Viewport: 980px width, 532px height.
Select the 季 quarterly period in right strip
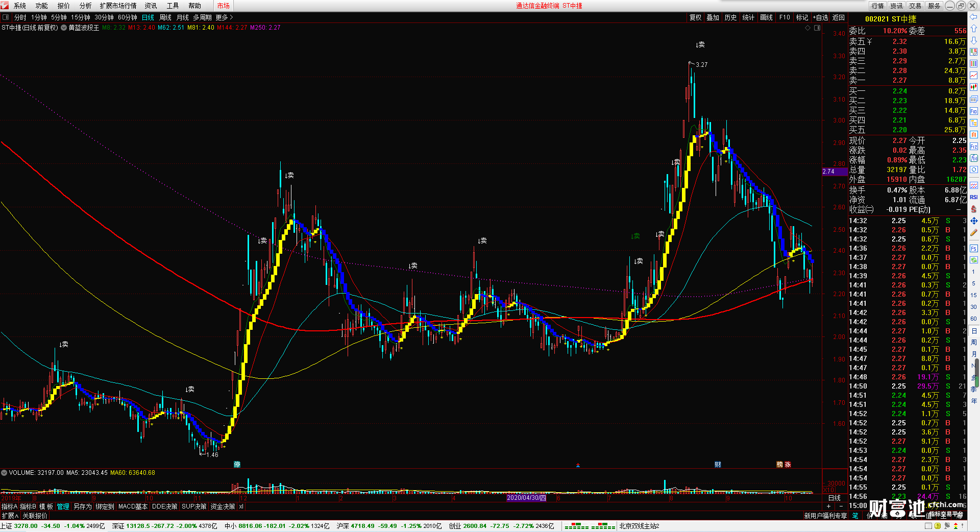974,389
